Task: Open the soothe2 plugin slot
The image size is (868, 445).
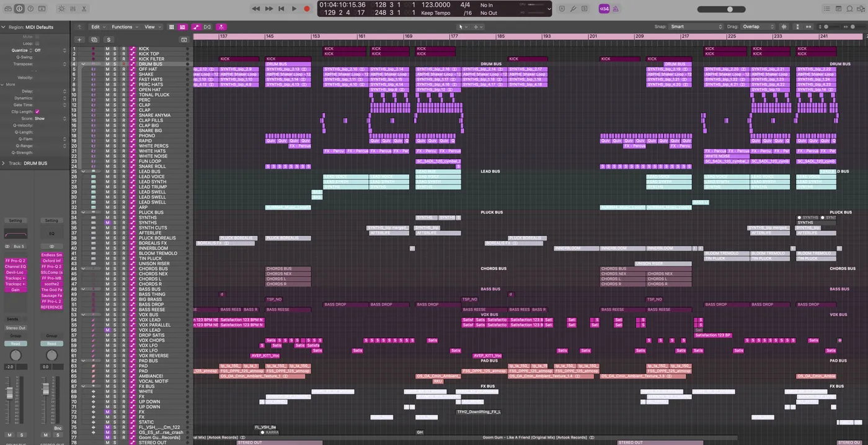Action: [51, 284]
